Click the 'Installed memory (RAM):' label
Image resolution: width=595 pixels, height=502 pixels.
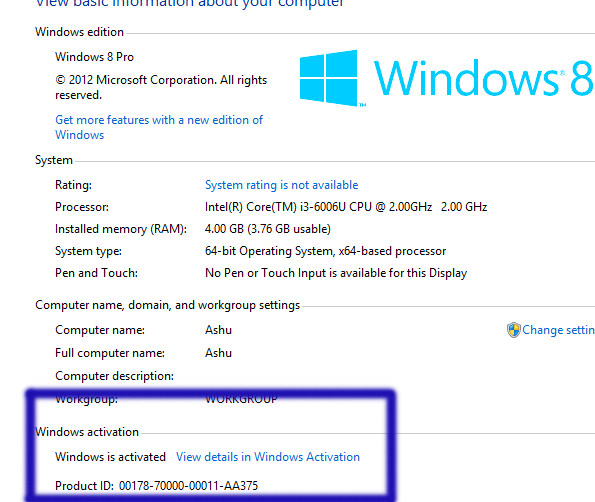121,229
